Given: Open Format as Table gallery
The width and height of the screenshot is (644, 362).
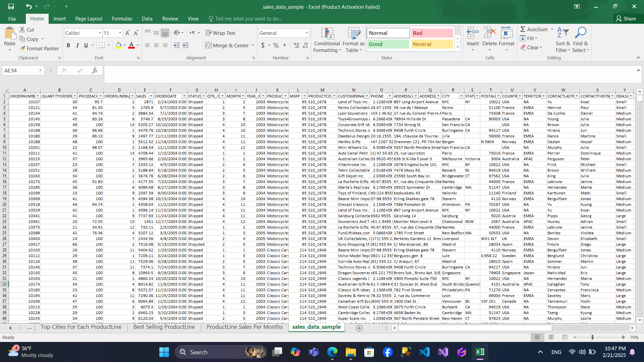Looking at the screenshot, I should pos(354,40).
